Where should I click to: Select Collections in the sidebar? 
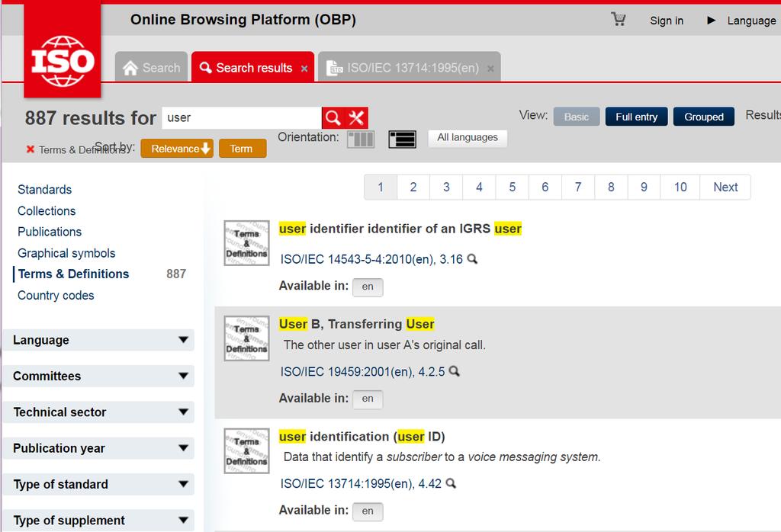coord(47,211)
